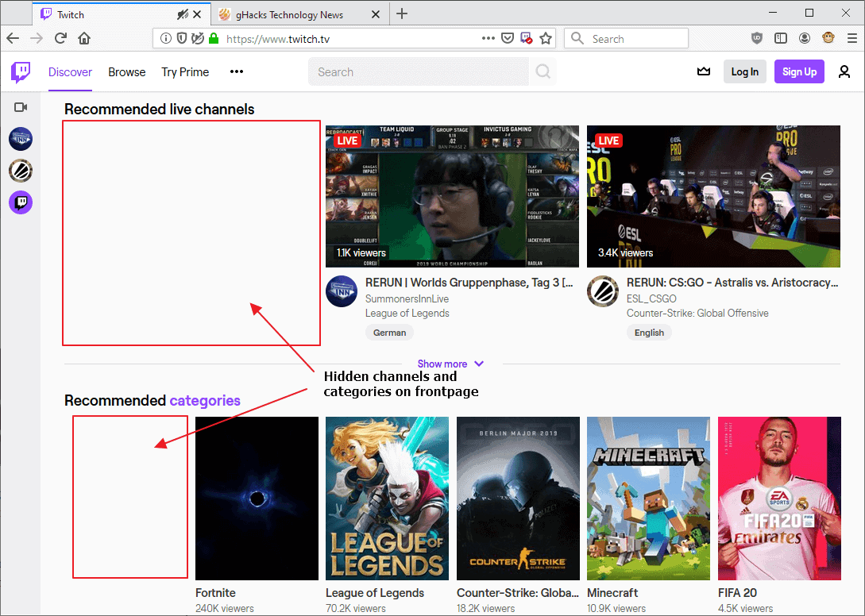The width and height of the screenshot is (865, 616).
Task: Open RERUN Worlds Gruppenphase title link
Action: click(x=469, y=283)
